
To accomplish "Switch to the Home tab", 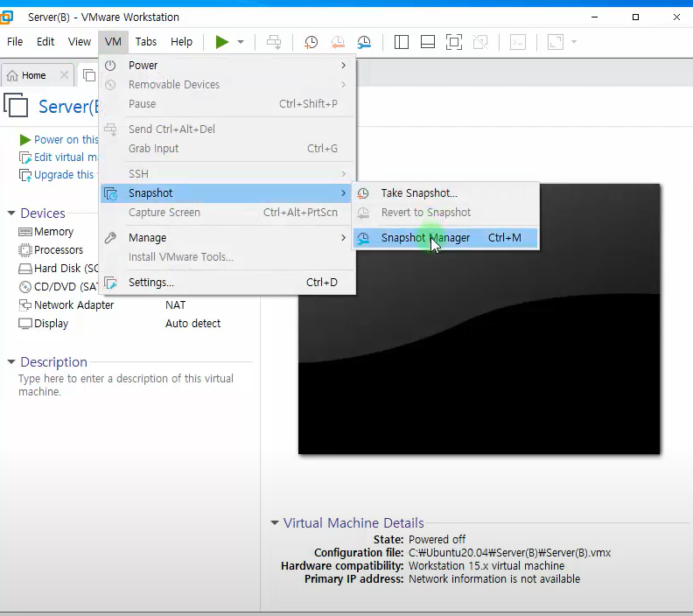I will pyautogui.click(x=33, y=75).
